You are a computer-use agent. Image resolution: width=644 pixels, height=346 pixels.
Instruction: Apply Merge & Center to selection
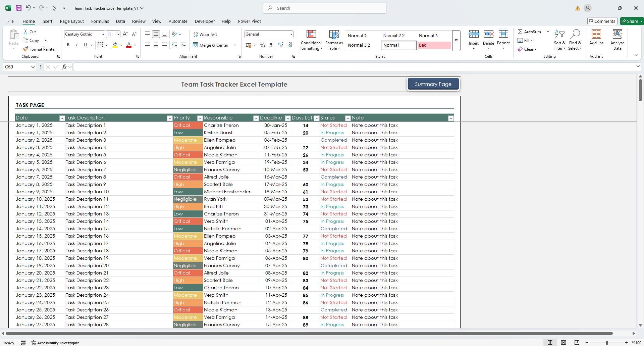click(x=212, y=45)
